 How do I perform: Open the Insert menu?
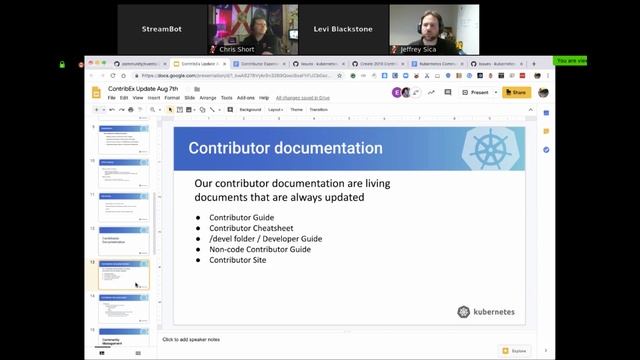click(154, 98)
